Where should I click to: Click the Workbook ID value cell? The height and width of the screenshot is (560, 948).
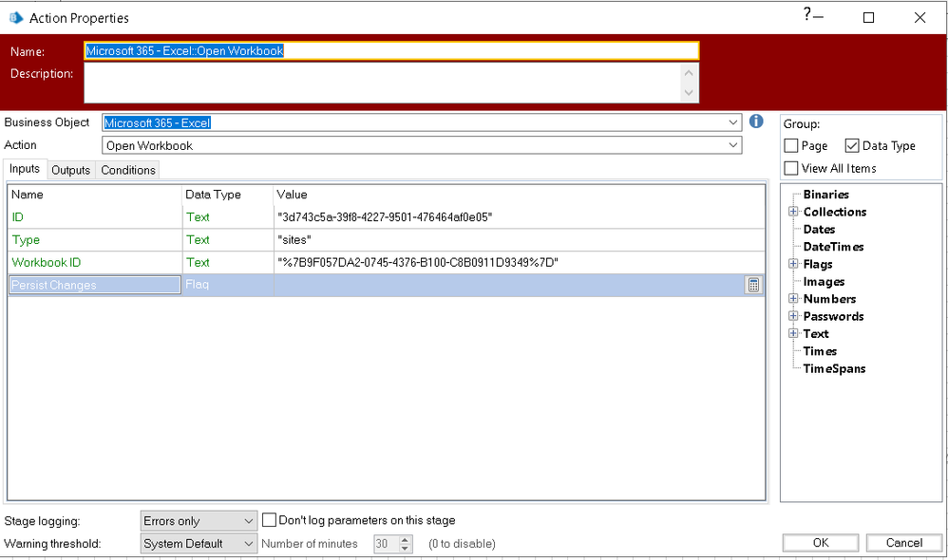pyautogui.click(x=520, y=263)
